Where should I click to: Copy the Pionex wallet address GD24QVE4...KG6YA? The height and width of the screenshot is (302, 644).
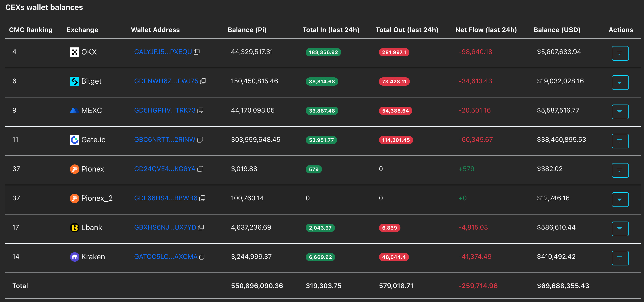pos(200,169)
